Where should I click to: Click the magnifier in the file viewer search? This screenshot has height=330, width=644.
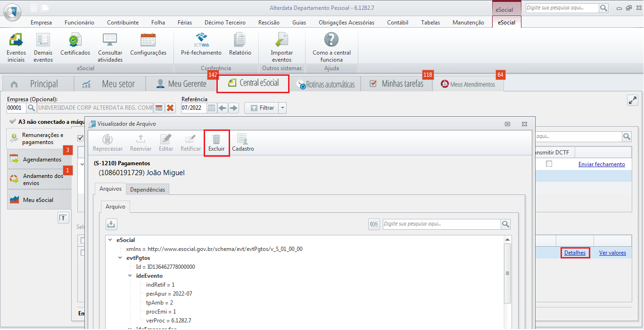click(505, 224)
